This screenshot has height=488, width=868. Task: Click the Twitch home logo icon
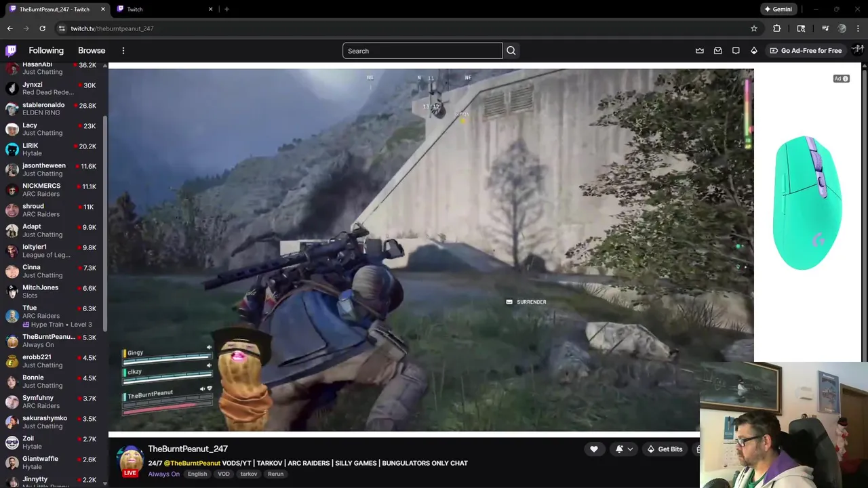11,50
